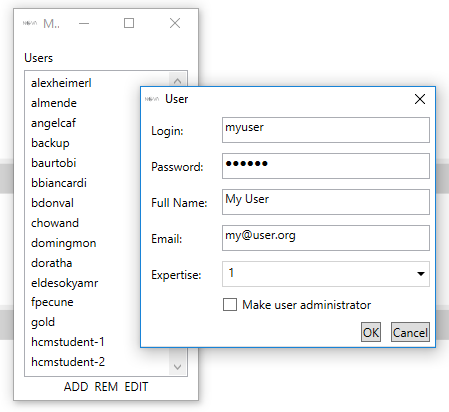Maximize the Users list window
The width and height of the screenshot is (449, 412).
(x=129, y=23)
